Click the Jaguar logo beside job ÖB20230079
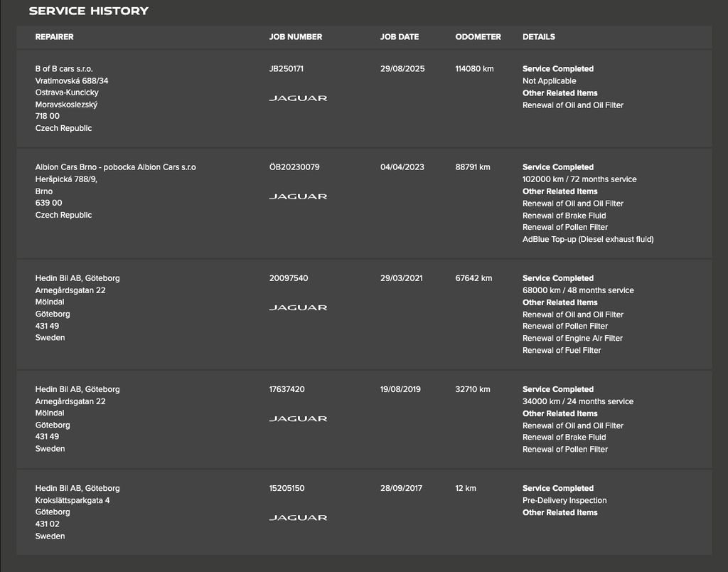The height and width of the screenshot is (572, 728). point(298,196)
